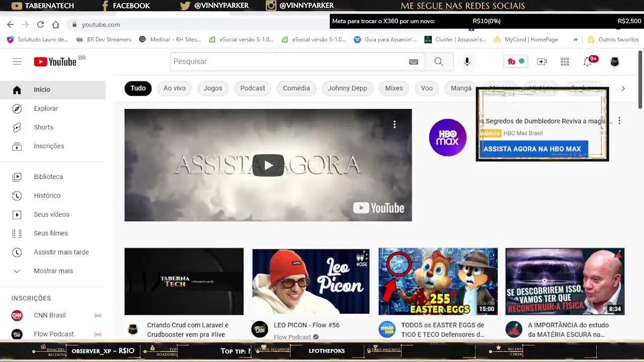Open the Outros favoritos bookmarks folder
Screen dimensions: 644x362
coord(613,39)
